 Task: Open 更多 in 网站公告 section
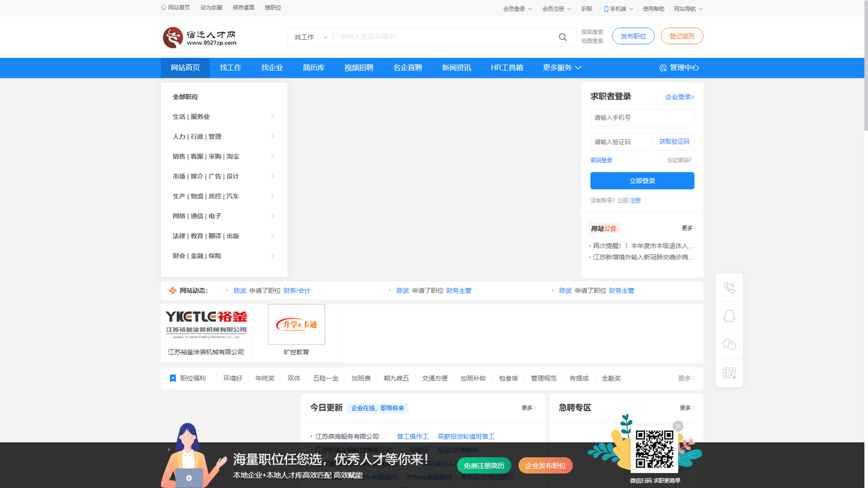pyautogui.click(x=688, y=228)
